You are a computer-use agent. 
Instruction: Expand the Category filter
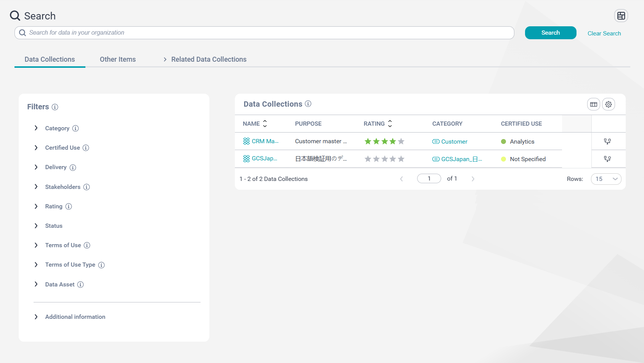click(36, 128)
